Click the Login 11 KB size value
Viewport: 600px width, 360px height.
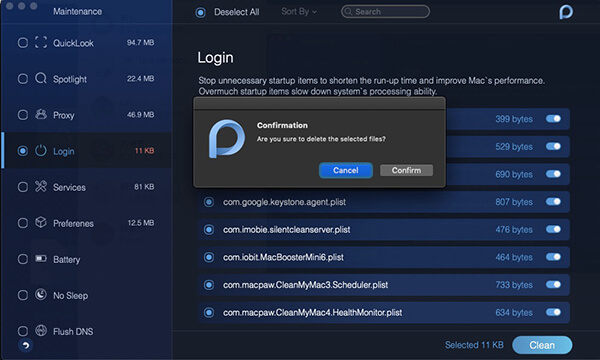point(144,151)
